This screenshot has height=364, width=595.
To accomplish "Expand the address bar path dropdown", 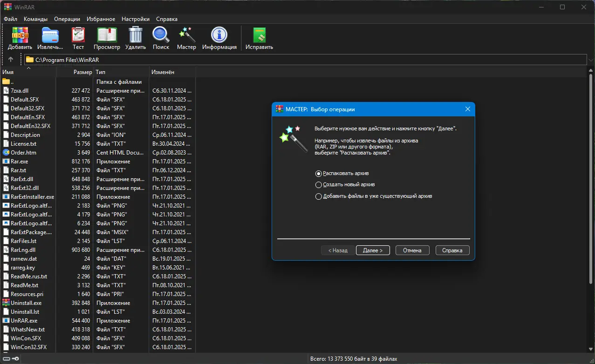I will (591, 60).
